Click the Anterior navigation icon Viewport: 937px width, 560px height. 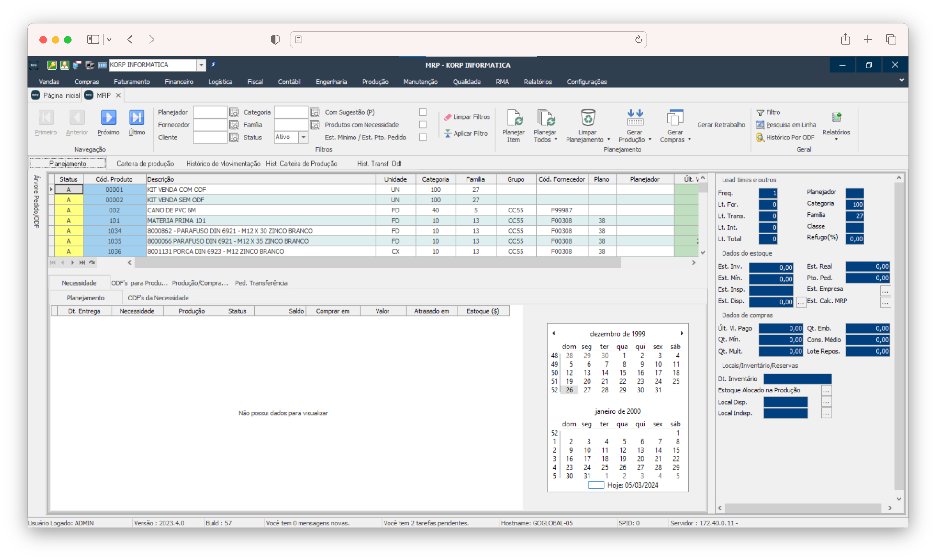tap(77, 117)
